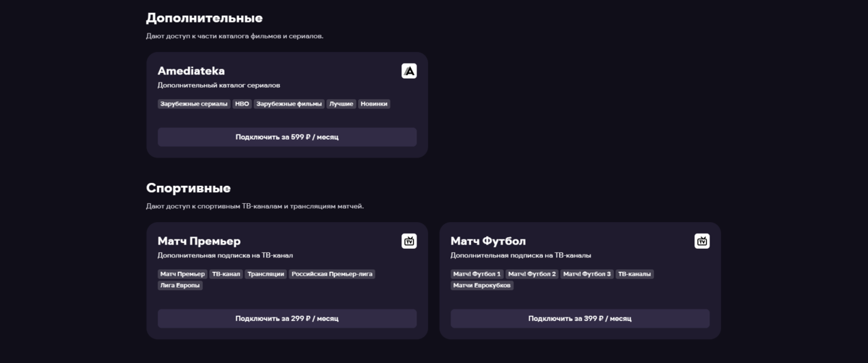
Task: Click the Российская Премьер-лига tag
Action: 333,274
